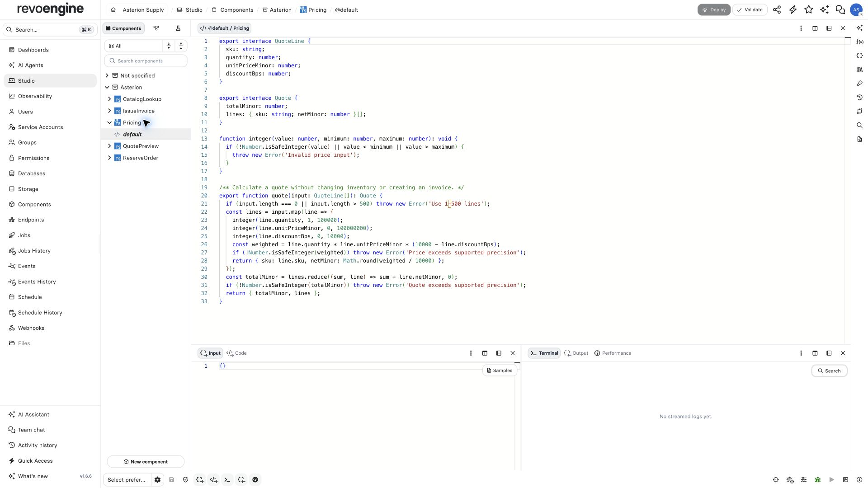Screen dimensions: 868x488
Task: Open the Samples button in Input panel
Action: point(500,371)
